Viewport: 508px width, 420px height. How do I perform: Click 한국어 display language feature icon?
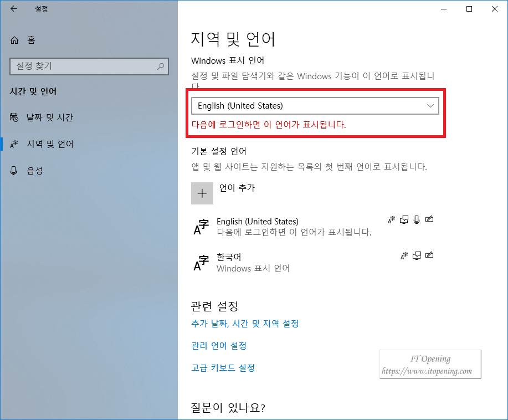click(404, 256)
